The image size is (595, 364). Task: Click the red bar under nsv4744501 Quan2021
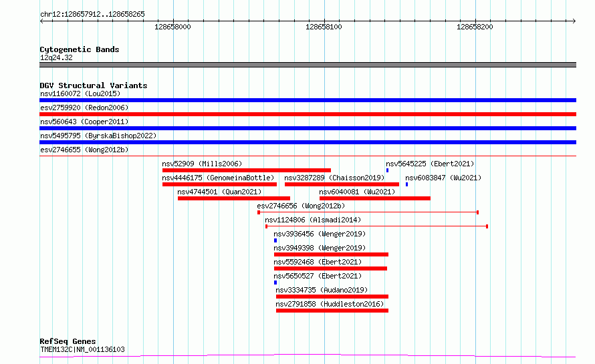[234, 198]
